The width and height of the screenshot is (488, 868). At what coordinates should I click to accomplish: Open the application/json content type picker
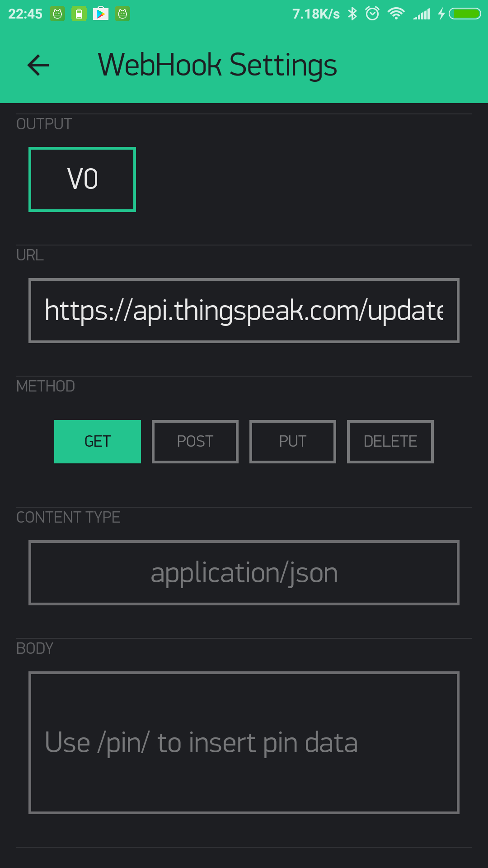point(244,573)
